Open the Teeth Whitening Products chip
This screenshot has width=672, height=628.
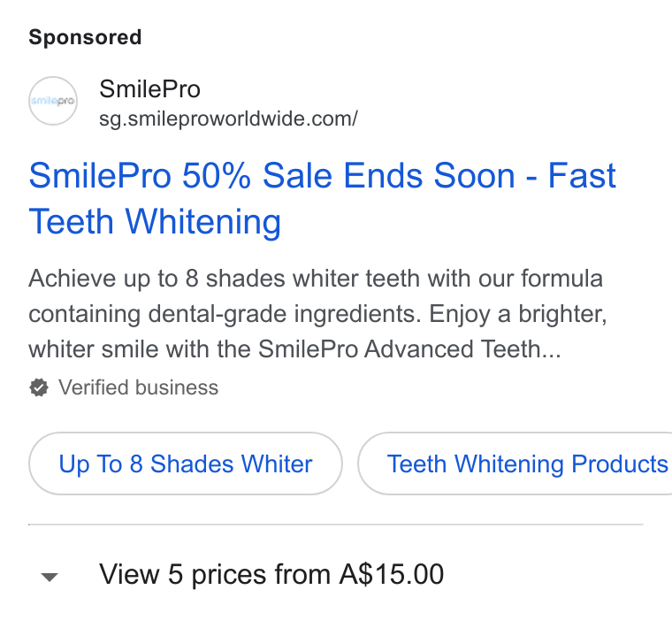[x=515, y=463]
